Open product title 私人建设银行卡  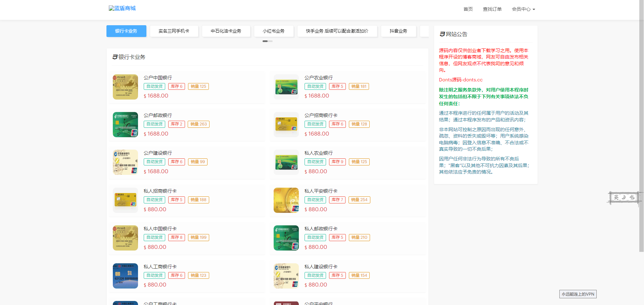coord(321,267)
